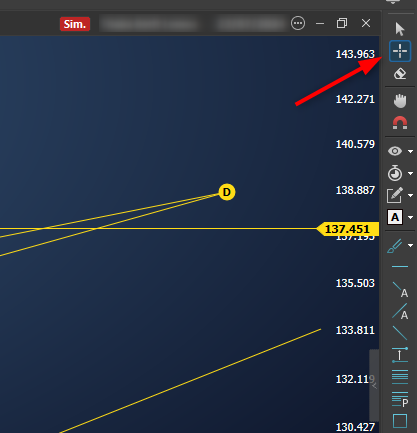Select the vertical price range measure tool
This screenshot has height=433, width=417.
400,355
